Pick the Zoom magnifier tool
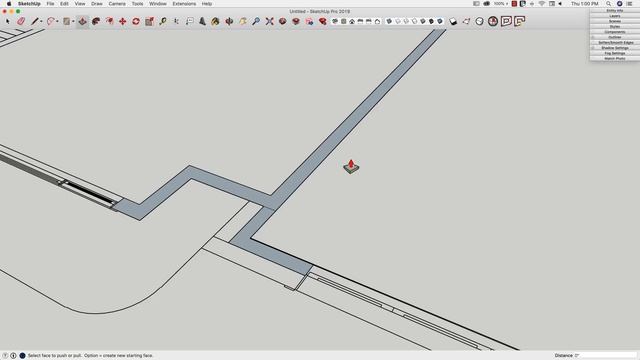640x360 pixels. tap(256, 21)
